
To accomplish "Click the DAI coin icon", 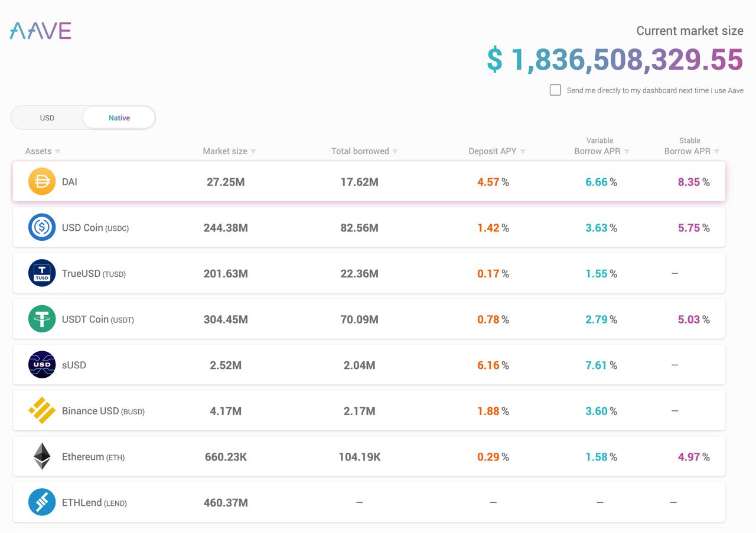I will point(42,182).
